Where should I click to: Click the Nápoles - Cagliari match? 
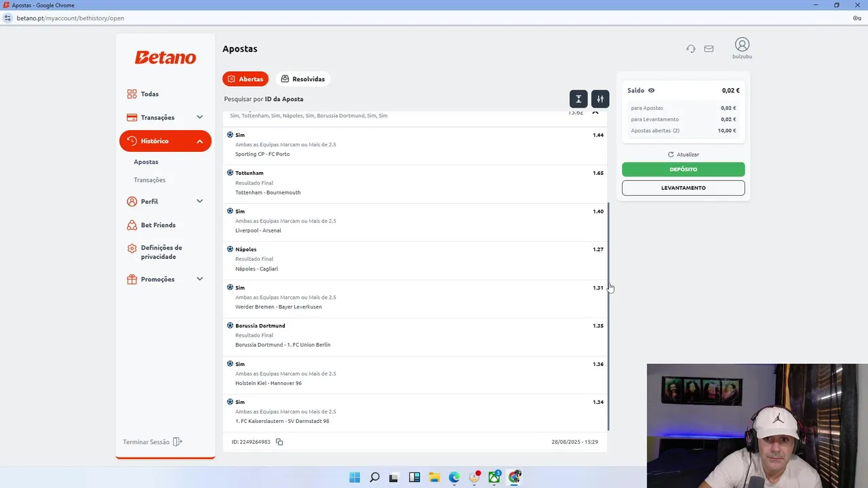[256, 269]
